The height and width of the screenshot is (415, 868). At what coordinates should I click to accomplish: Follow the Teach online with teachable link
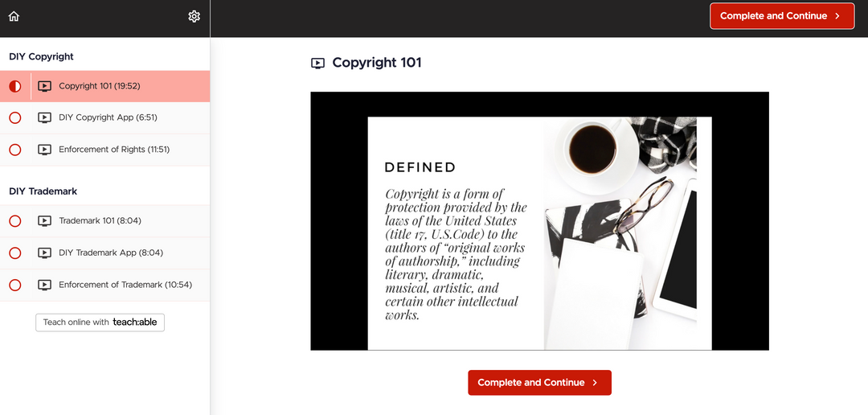[x=100, y=323]
